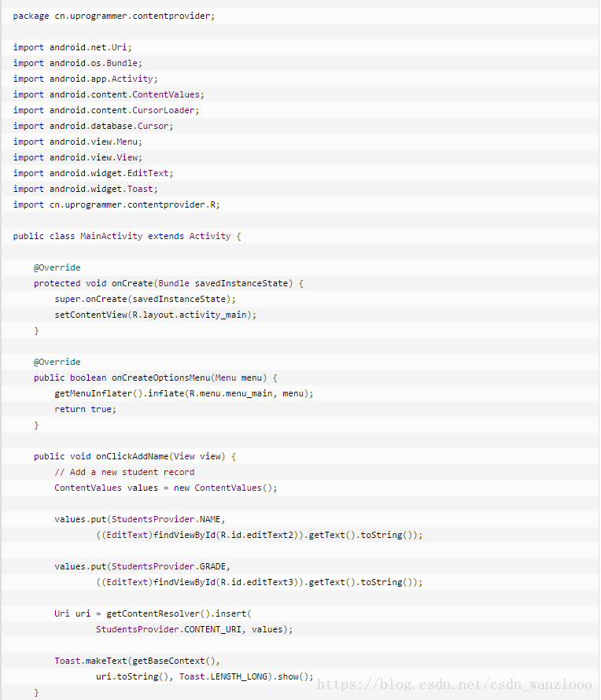The height and width of the screenshot is (700, 601).
Task: Click Toast.makeText(getBaseContext() line
Action: [137, 661]
